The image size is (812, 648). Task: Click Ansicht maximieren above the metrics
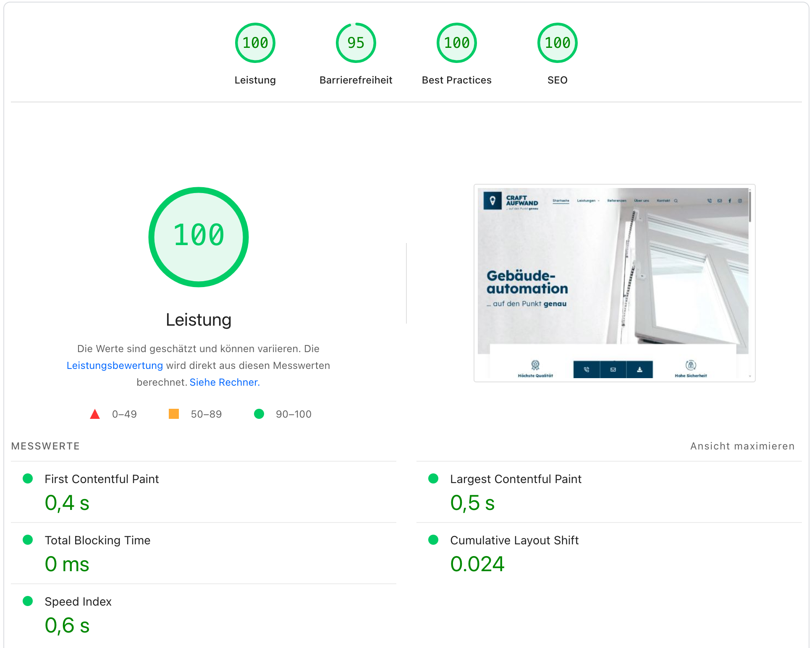741,446
